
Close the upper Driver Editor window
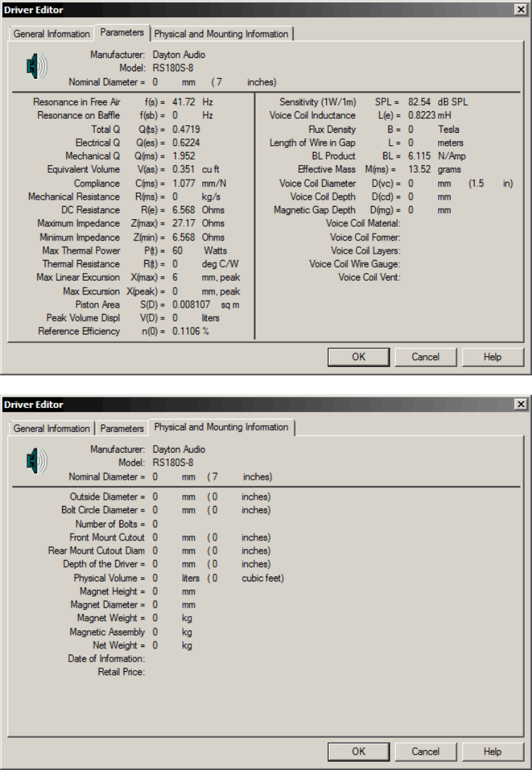[x=521, y=9]
